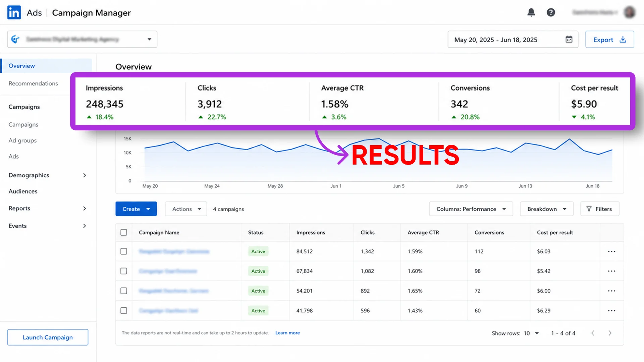Open Ad groups in sidebar
The height and width of the screenshot is (362, 644).
click(x=22, y=140)
